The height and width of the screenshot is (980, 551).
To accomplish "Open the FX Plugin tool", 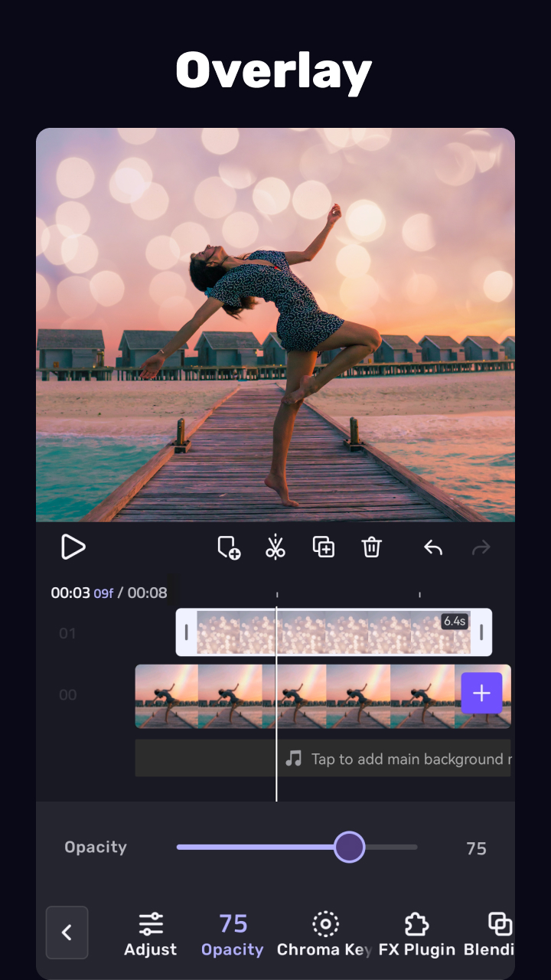I will pyautogui.click(x=416, y=934).
